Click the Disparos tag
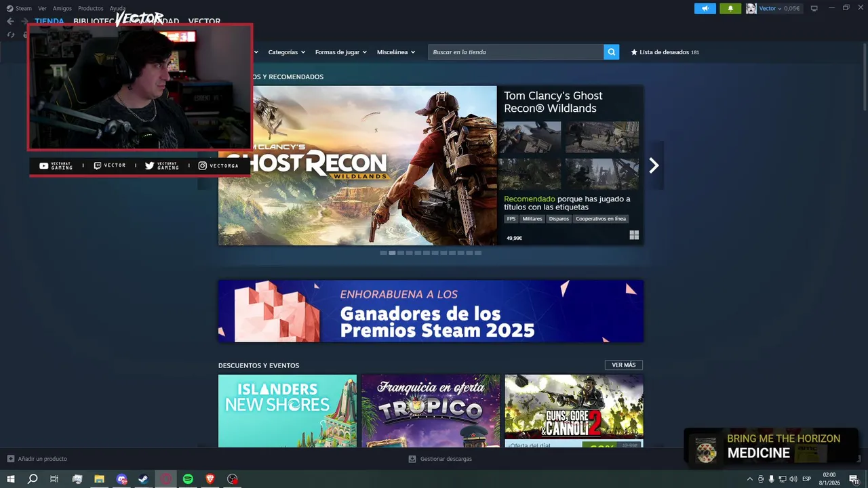 [559, 219]
